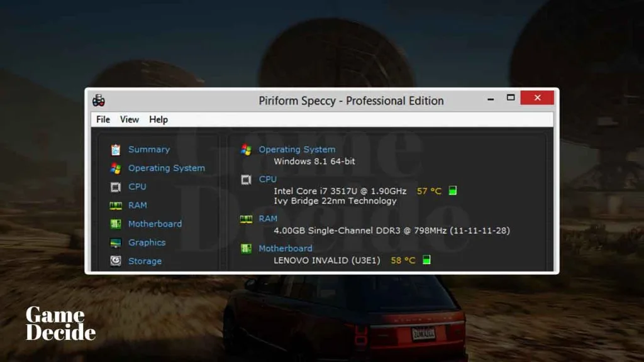Click the Operating System flag icon in sidebar
The image size is (644, 362).
pyautogui.click(x=116, y=168)
